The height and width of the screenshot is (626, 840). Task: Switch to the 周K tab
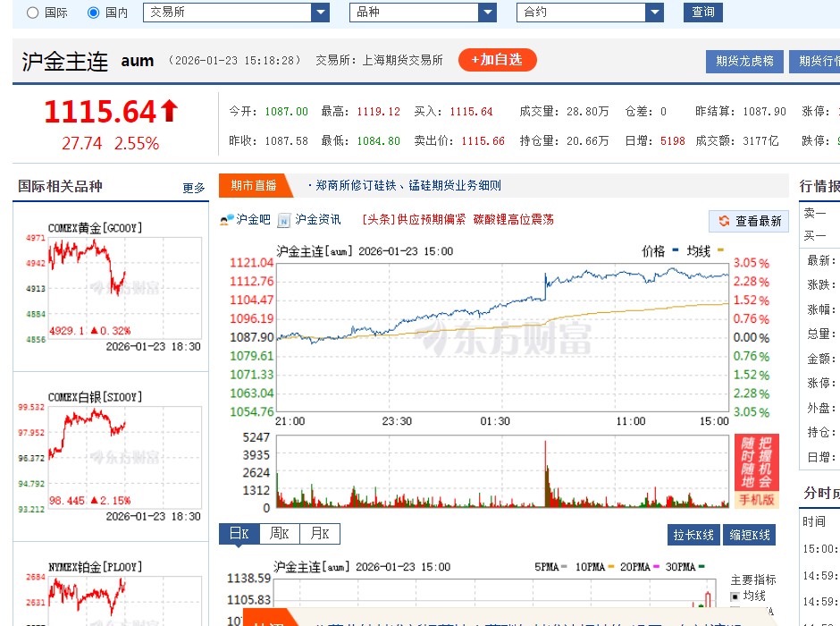coord(278,533)
